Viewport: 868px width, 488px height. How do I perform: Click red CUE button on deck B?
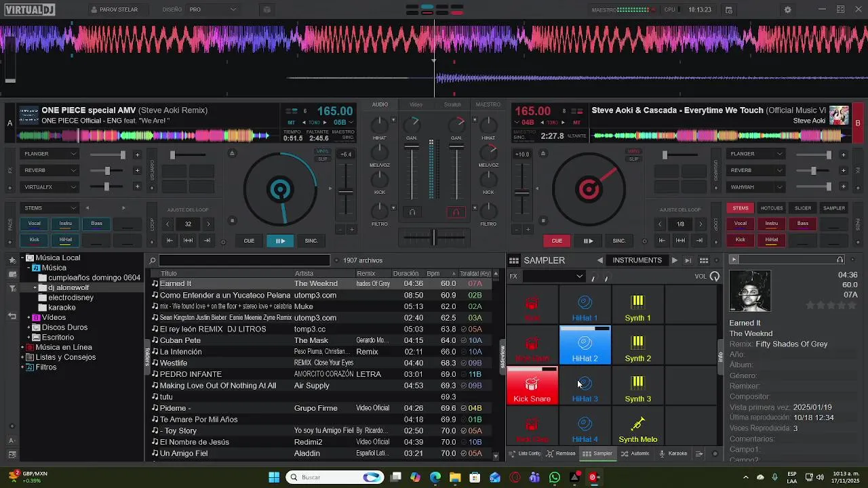pos(557,241)
